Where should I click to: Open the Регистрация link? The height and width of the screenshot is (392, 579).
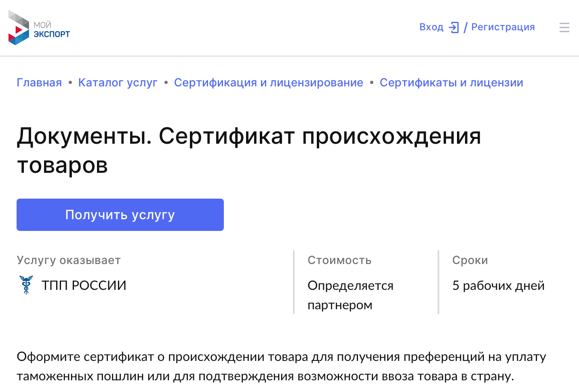click(503, 27)
